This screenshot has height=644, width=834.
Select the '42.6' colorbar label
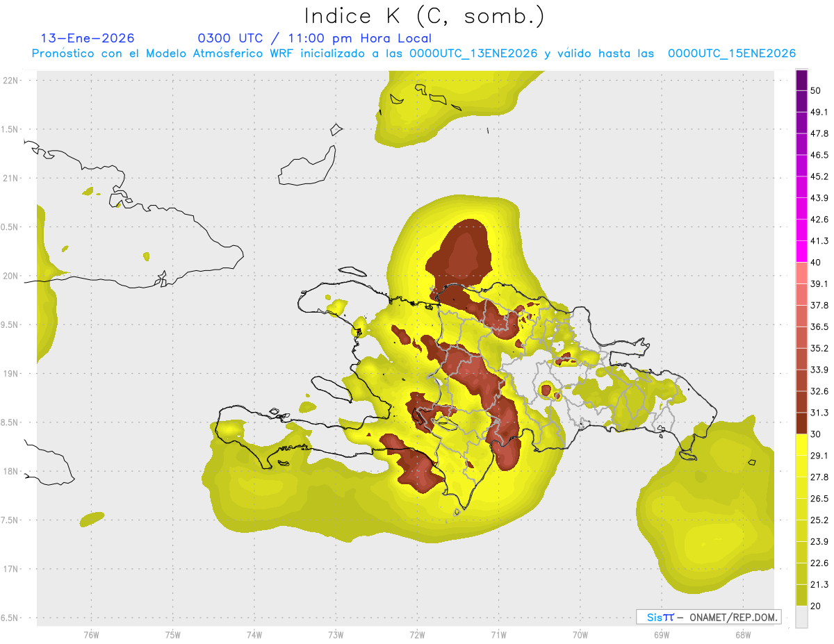(819, 220)
